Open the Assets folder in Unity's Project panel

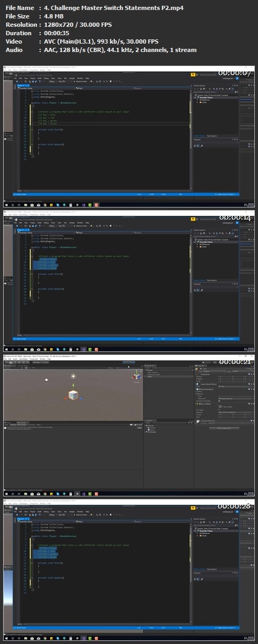coord(151,425)
